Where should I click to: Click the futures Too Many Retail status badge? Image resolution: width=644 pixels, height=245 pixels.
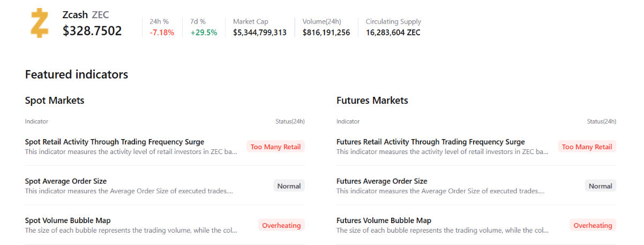[587, 147]
